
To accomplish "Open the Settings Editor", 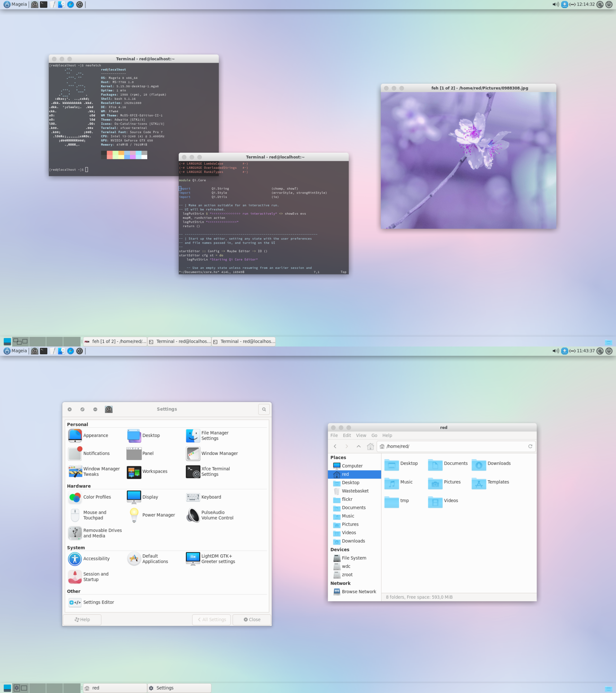I will [x=91, y=603].
